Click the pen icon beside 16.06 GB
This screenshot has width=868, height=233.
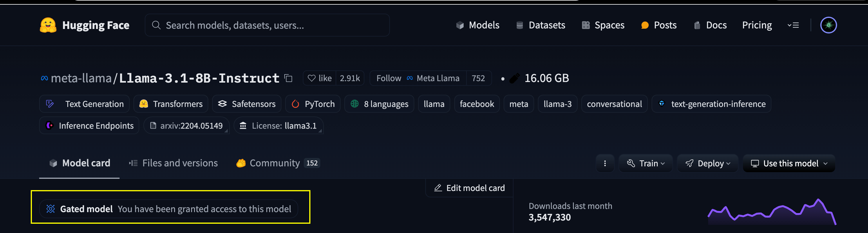coord(514,79)
